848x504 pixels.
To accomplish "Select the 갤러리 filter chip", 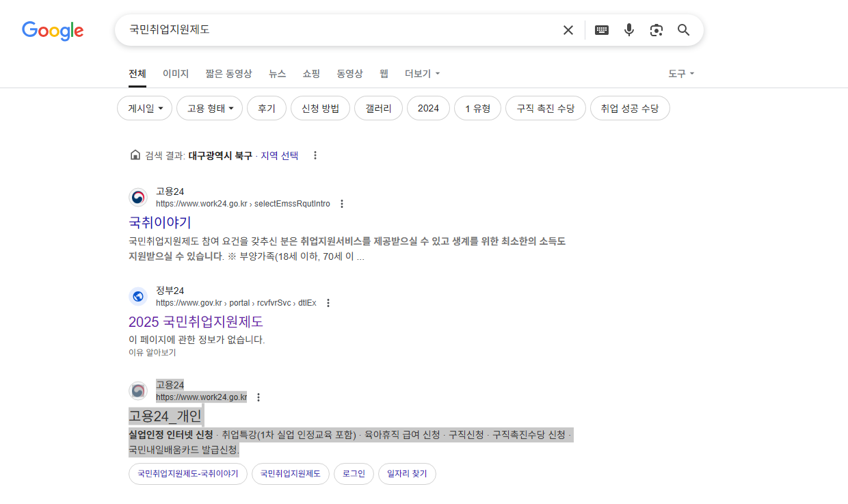I will point(378,108).
